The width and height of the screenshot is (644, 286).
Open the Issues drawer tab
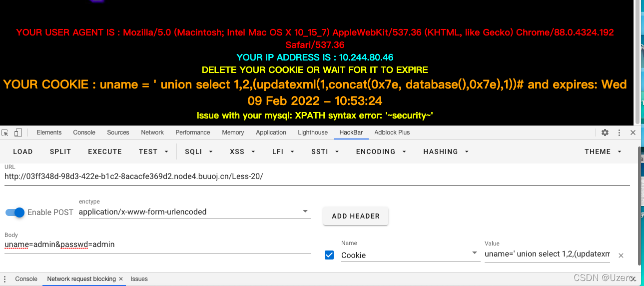coord(139,279)
